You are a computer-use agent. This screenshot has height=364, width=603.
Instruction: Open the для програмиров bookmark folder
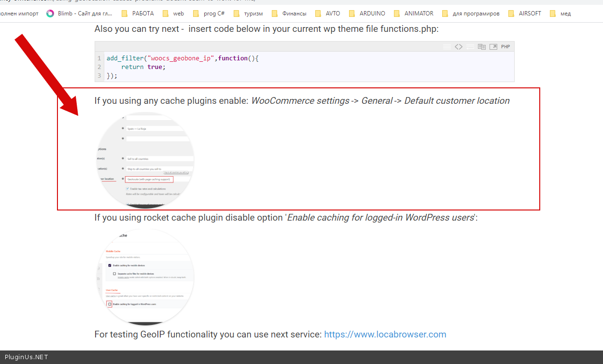[471, 14]
